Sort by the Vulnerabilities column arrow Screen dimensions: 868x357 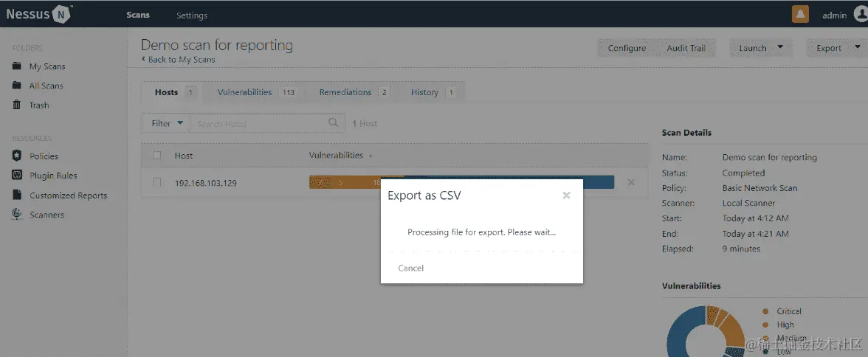(x=371, y=156)
